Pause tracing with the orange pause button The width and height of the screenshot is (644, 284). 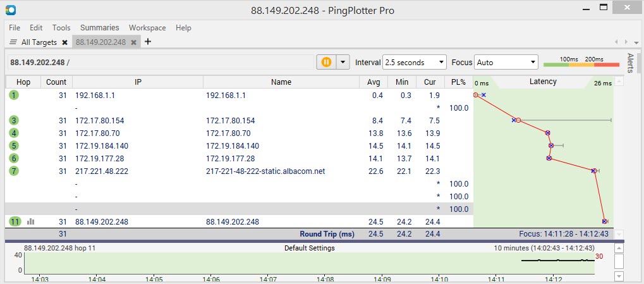click(327, 63)
